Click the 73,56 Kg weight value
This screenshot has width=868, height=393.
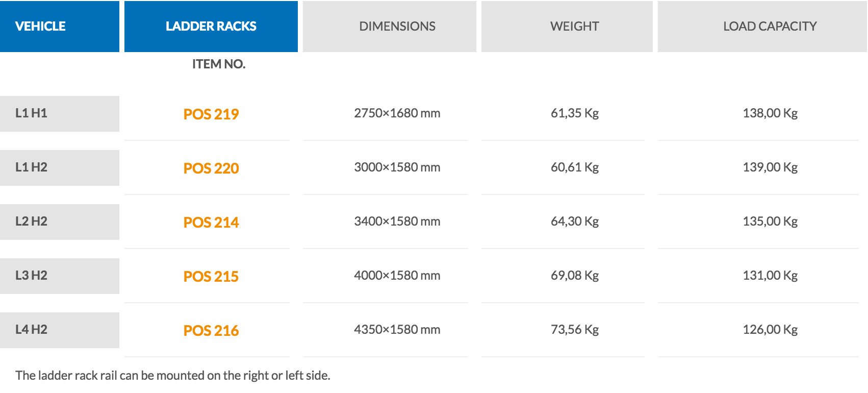(575, 330)
